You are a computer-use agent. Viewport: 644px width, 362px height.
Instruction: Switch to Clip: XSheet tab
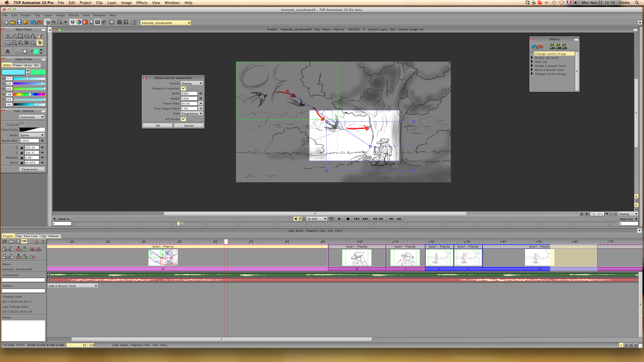coord(50,236)
